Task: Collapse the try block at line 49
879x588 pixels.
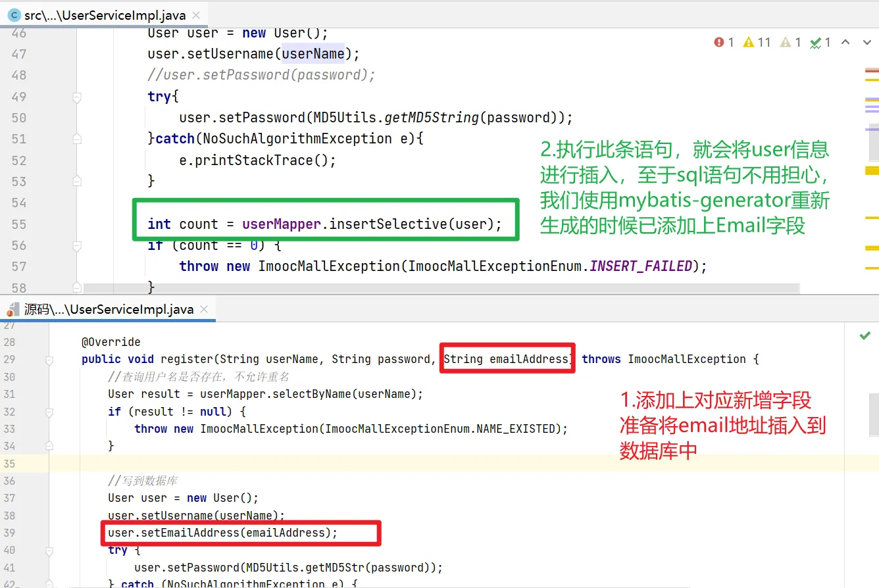Action: tap(77, 97)
